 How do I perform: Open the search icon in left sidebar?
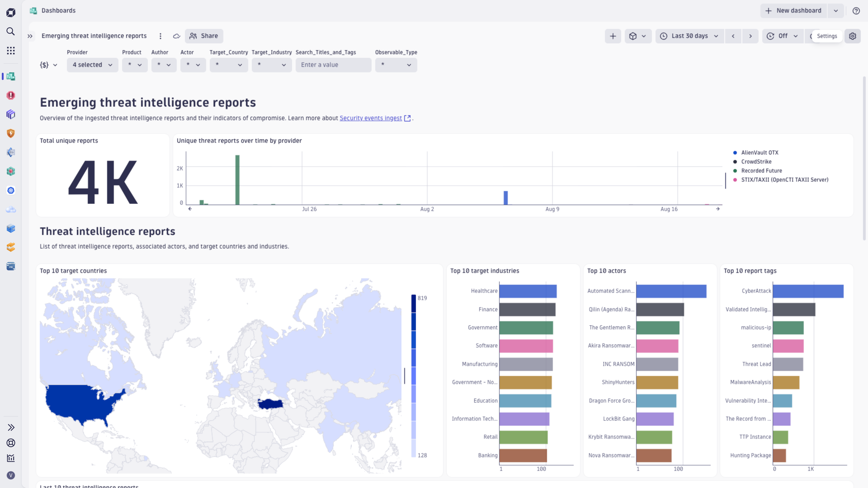click(11, 31)
